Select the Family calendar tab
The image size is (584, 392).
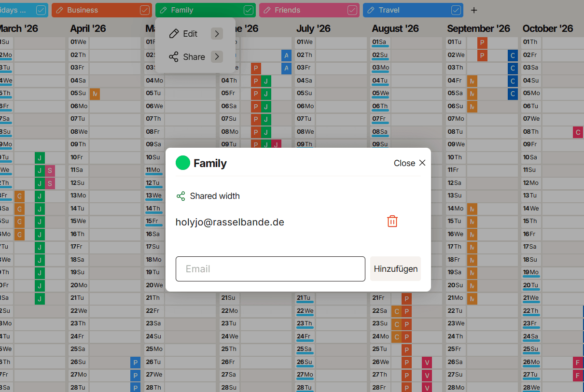206,10
